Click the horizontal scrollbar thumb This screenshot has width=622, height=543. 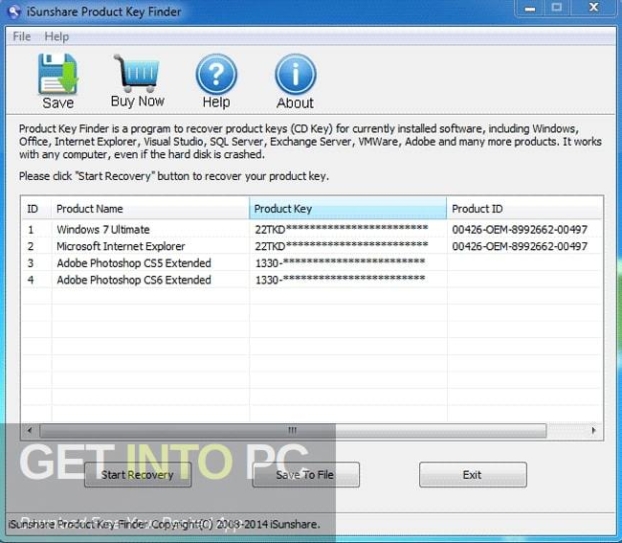point(293,430)
